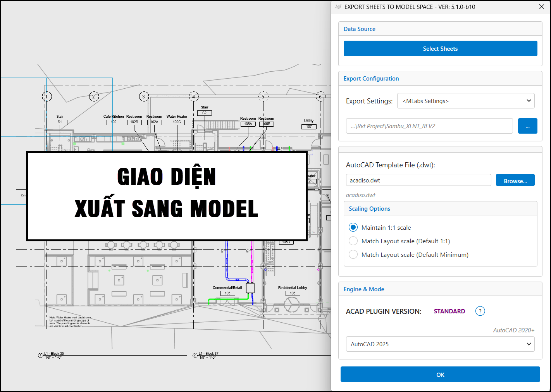Click the ellipsis export folder button
The image size is (551, 392).
coord(527,126)
